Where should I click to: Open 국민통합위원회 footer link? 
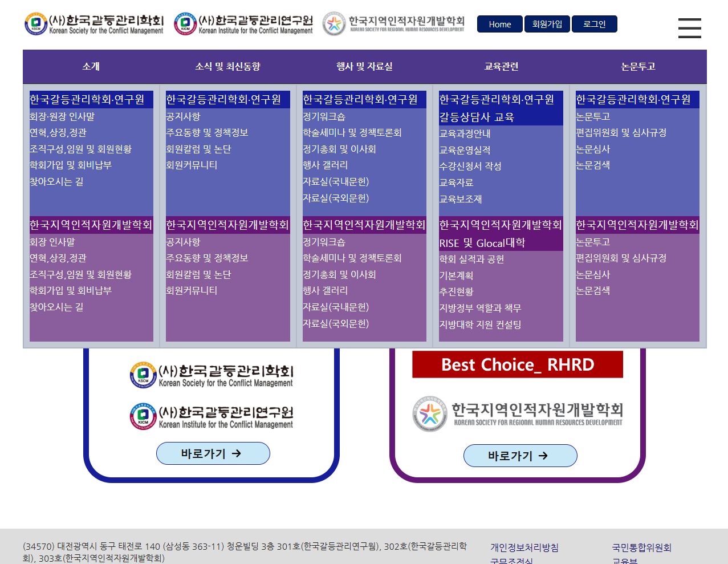(x=642, y=547)
